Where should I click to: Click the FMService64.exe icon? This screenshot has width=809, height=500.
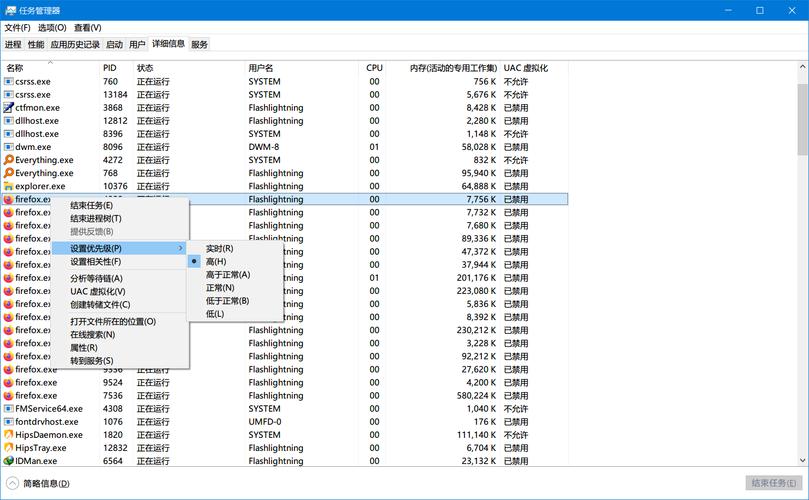8,409
